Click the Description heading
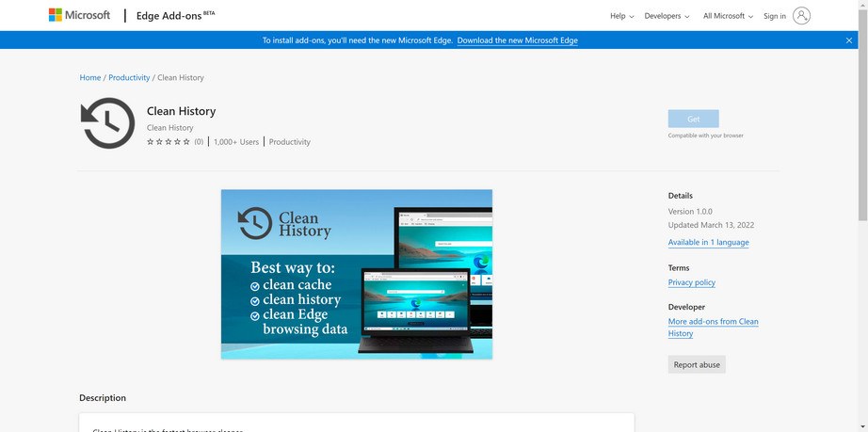The width and height of the screenshot is (868, 432). 103,398
